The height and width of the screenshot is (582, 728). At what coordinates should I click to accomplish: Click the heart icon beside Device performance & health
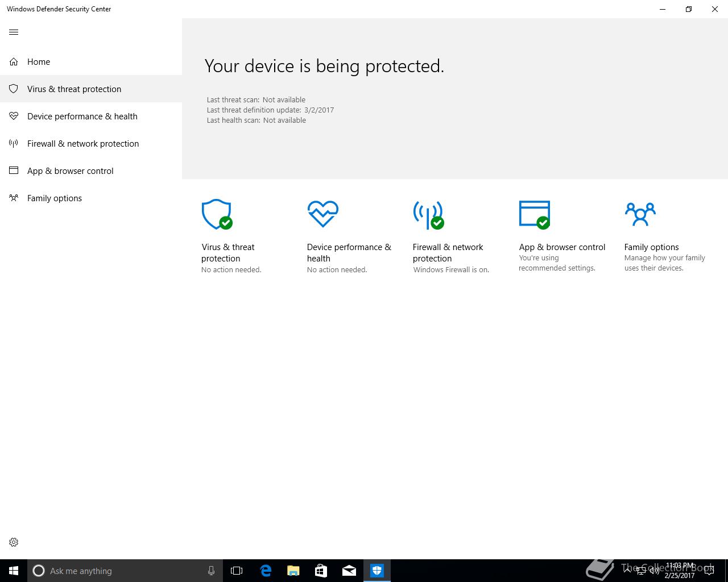[x=14, y=116]
